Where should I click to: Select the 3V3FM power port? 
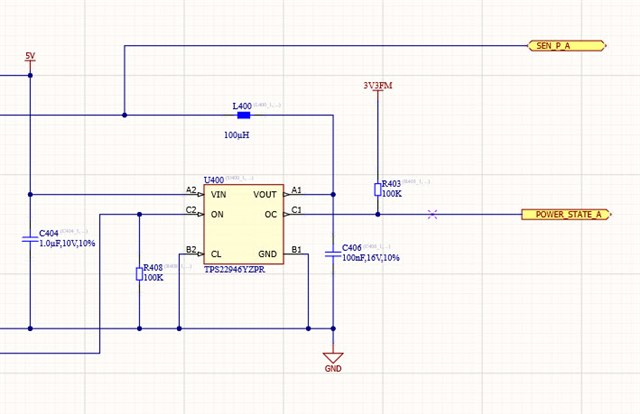point(378,87)
